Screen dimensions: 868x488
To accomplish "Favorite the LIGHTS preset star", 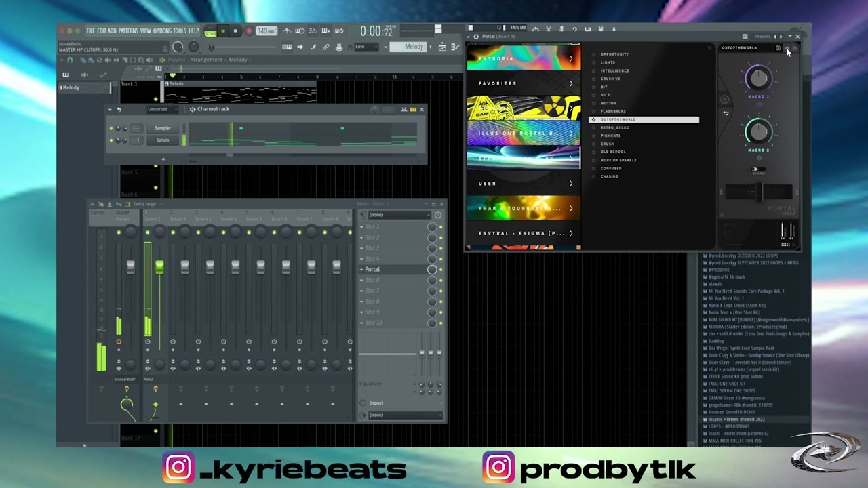I will pyautogui.click(x=594, y=62).
